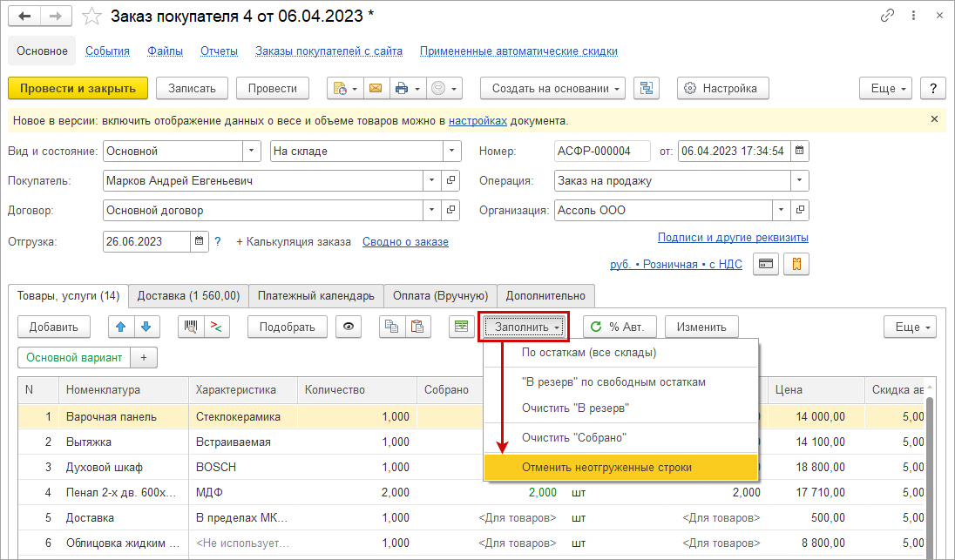The height and width of the screenshot is (560, 955).
Task: Click the orange discount card icon
Action: (x=796, y=264)
